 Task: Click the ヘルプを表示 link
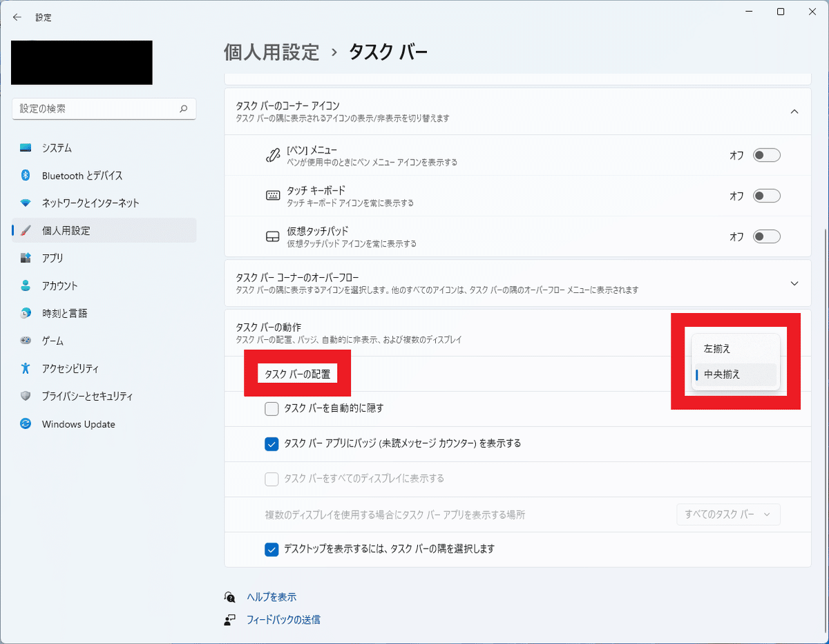(271, 597)
